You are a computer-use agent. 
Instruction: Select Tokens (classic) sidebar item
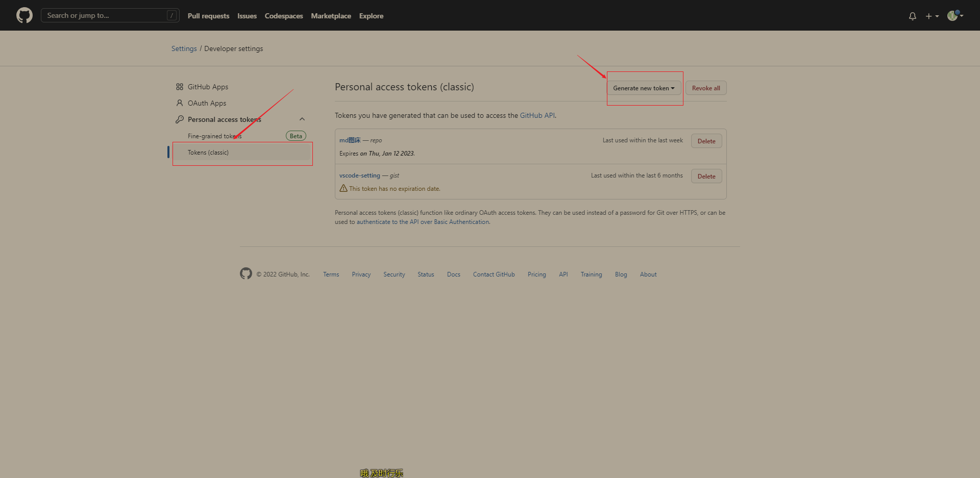coord(242,153)
